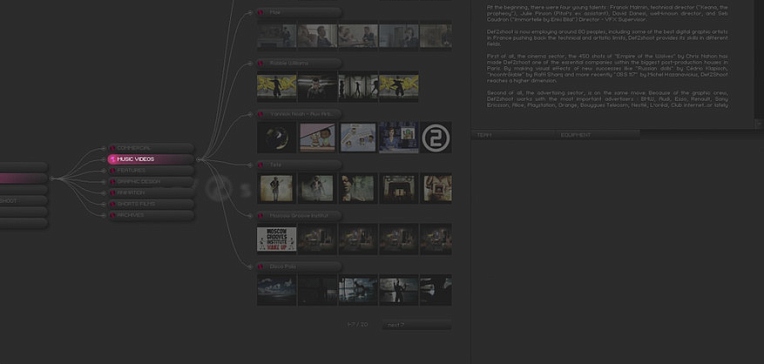Click the pink dot beside Animation
764x364 pixels.
(113, 193)
